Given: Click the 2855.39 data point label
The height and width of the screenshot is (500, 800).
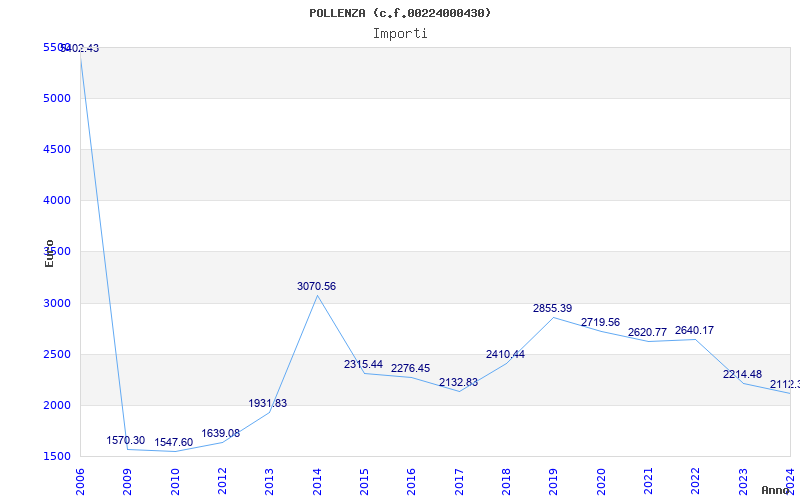Looking at the screenshot, I should tap(552, 309).
